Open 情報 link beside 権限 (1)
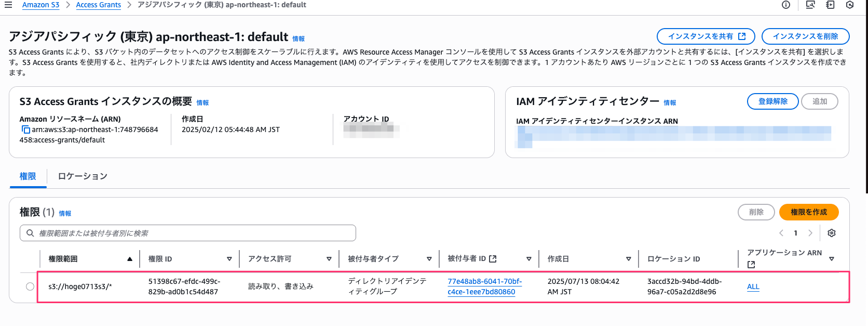The height and width of the screenshot is (326, 868). [65, 214]
